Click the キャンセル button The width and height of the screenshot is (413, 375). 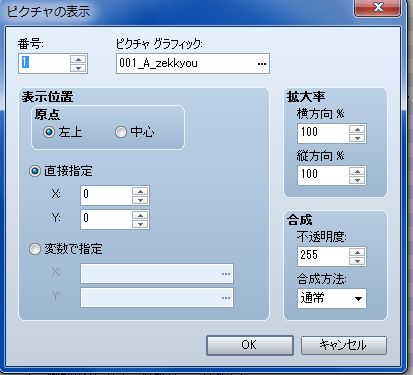coord(344,345)
